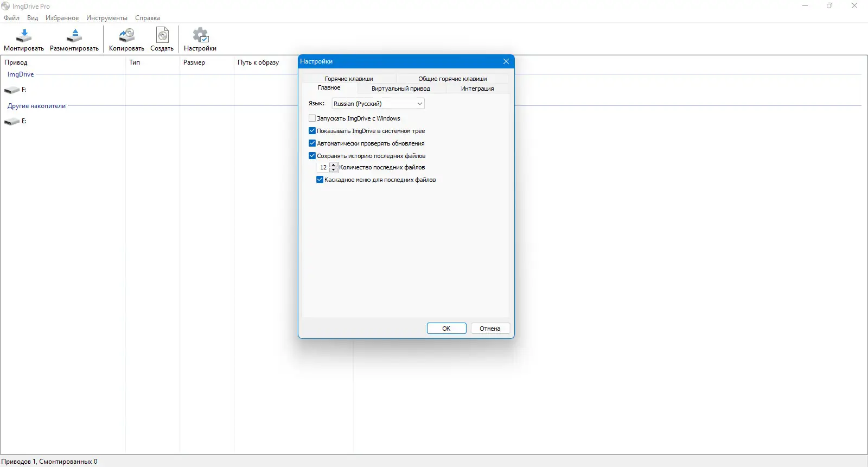Click the Другие накопители group header
Viewport: 868px width, 467px height.
click(x=36, y=106)
